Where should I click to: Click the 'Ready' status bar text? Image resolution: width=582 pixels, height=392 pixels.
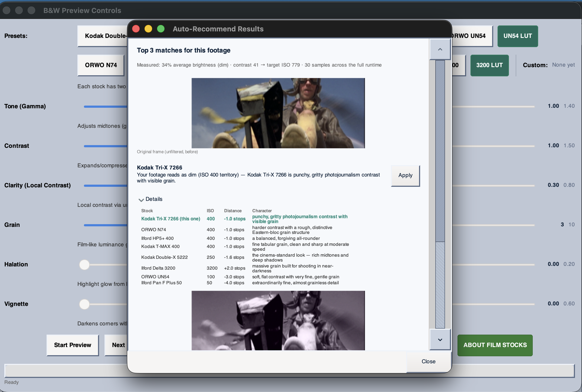click(11, 382)
